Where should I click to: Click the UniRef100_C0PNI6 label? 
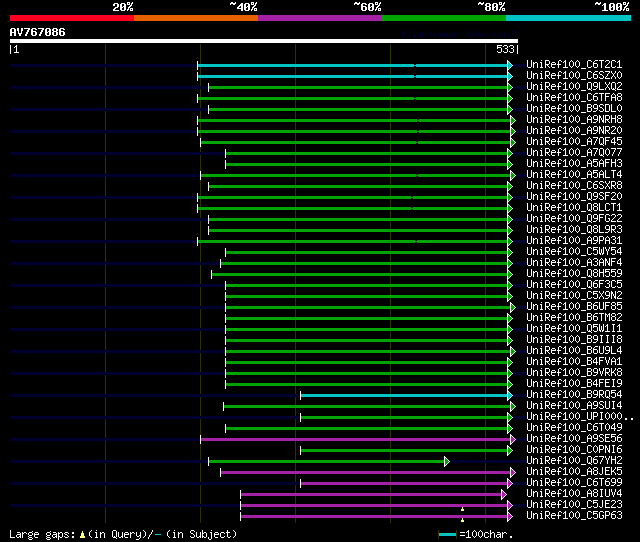pyautogui.click(x=574, y=450)
